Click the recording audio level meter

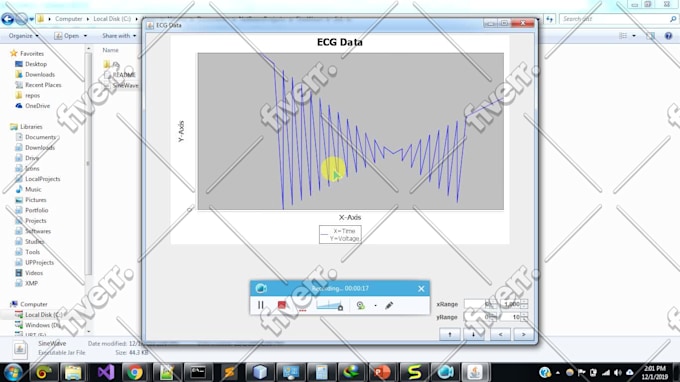pyautogui.click(x=330, y=305)
